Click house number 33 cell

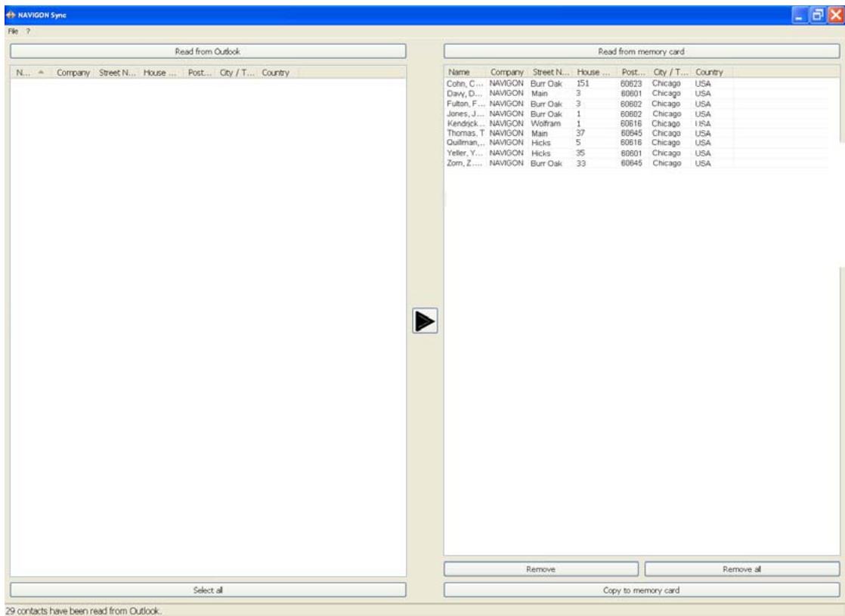[x=581, y=163]
